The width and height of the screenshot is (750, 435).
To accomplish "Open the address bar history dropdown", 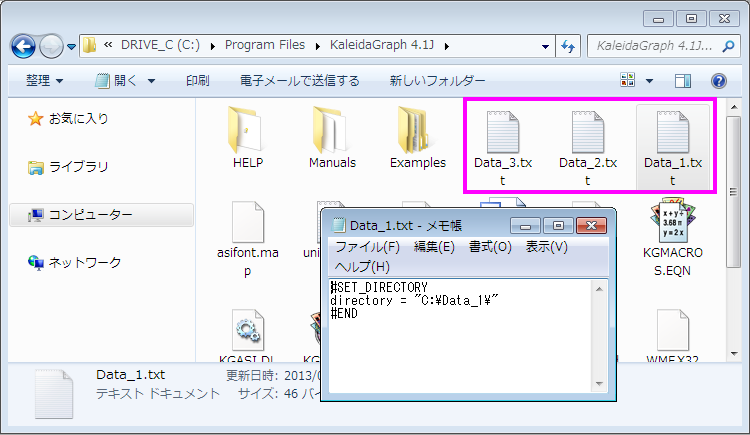I will coord(545,46).
